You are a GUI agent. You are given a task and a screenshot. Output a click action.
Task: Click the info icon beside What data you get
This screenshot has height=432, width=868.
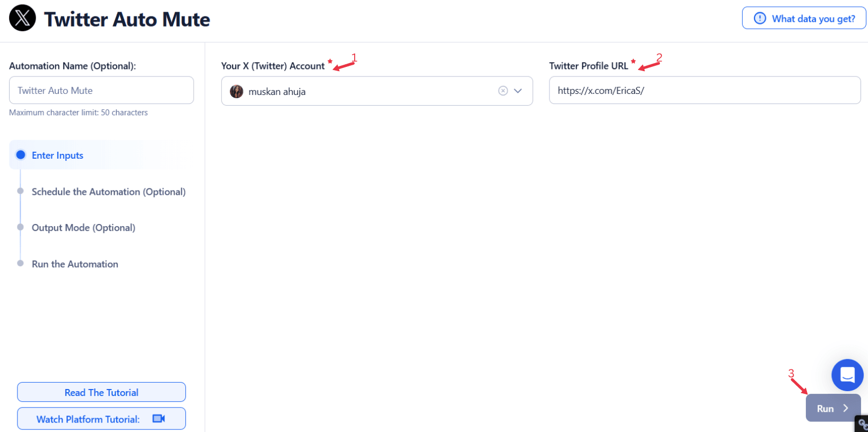760,19
